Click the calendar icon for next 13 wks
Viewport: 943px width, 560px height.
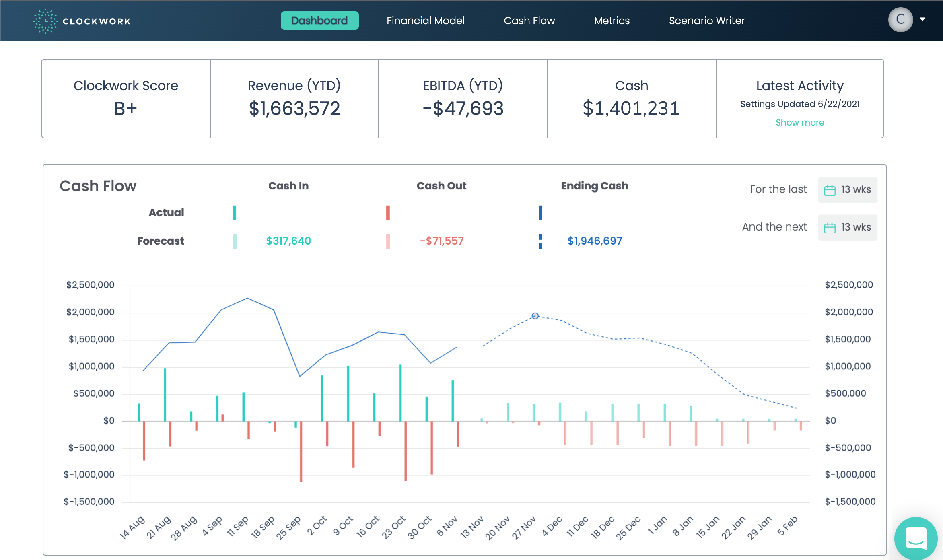pos(830,227)
